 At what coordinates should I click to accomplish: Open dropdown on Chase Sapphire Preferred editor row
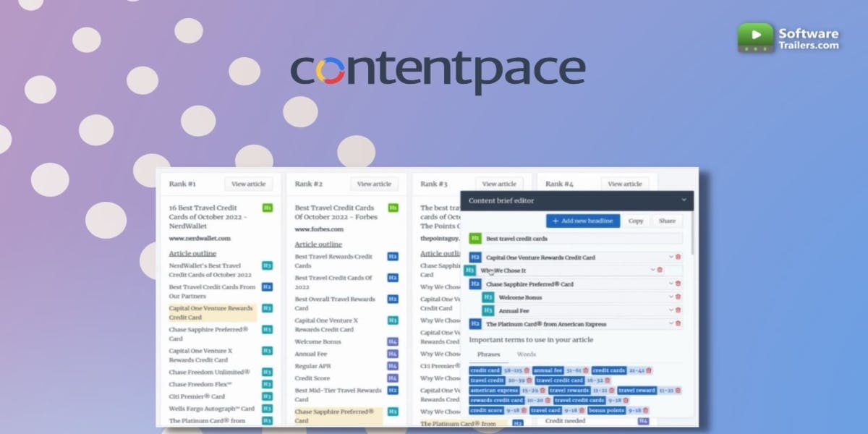671,284
